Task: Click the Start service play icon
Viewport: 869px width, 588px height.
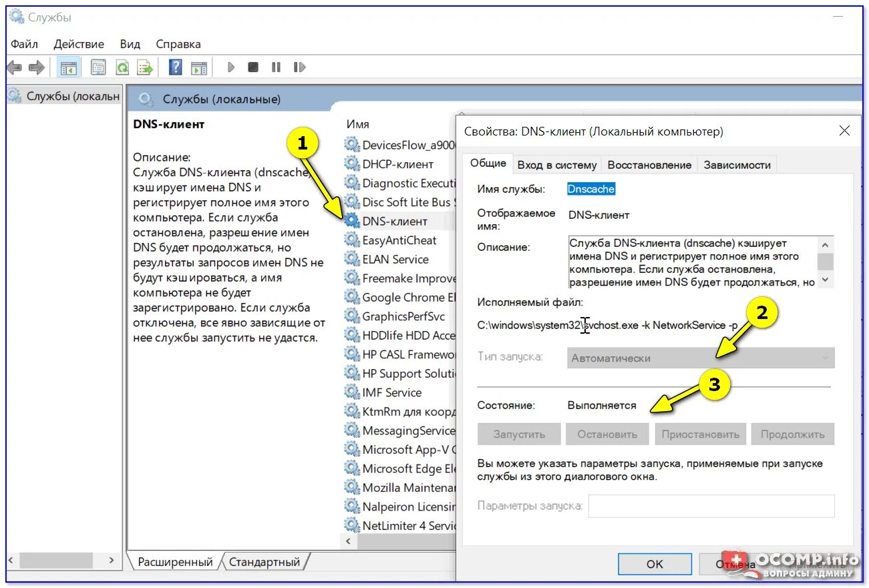Action: [x=231, y=67]
